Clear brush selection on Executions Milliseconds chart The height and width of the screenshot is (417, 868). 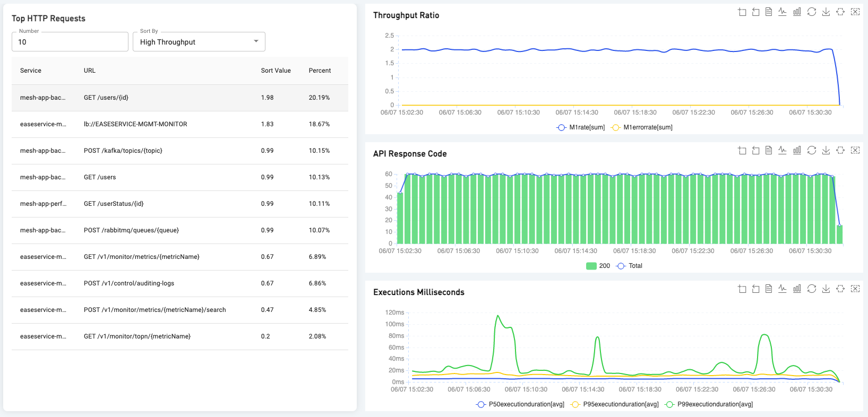(x=855, y=289)
